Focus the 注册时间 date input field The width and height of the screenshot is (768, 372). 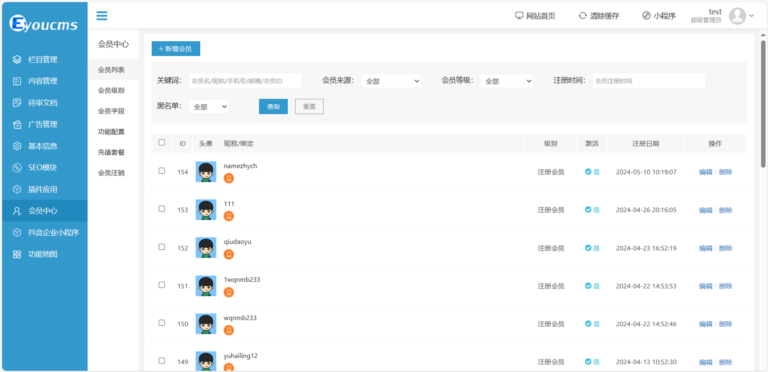coord(649,81)
